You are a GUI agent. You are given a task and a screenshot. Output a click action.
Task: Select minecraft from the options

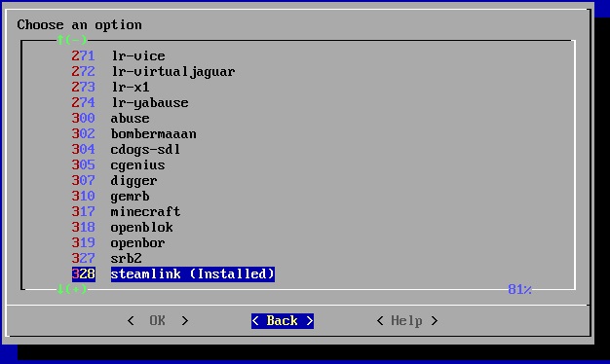coord(126,211)
